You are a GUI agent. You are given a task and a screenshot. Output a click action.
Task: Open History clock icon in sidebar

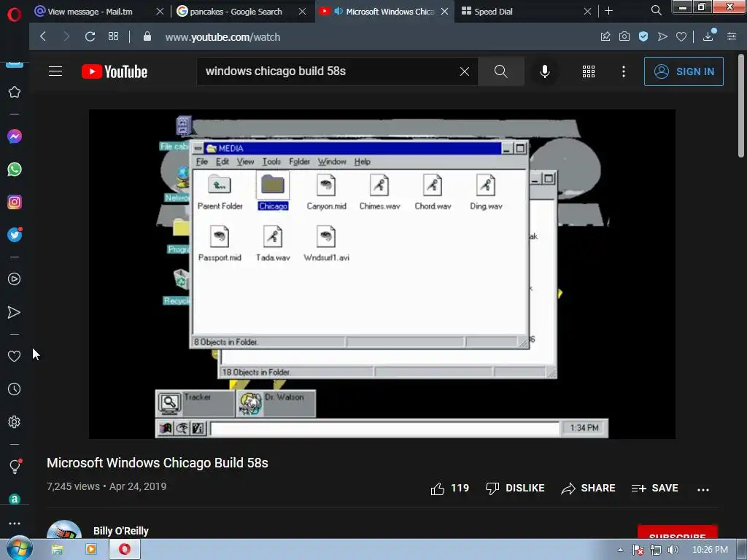click(15, 389)
